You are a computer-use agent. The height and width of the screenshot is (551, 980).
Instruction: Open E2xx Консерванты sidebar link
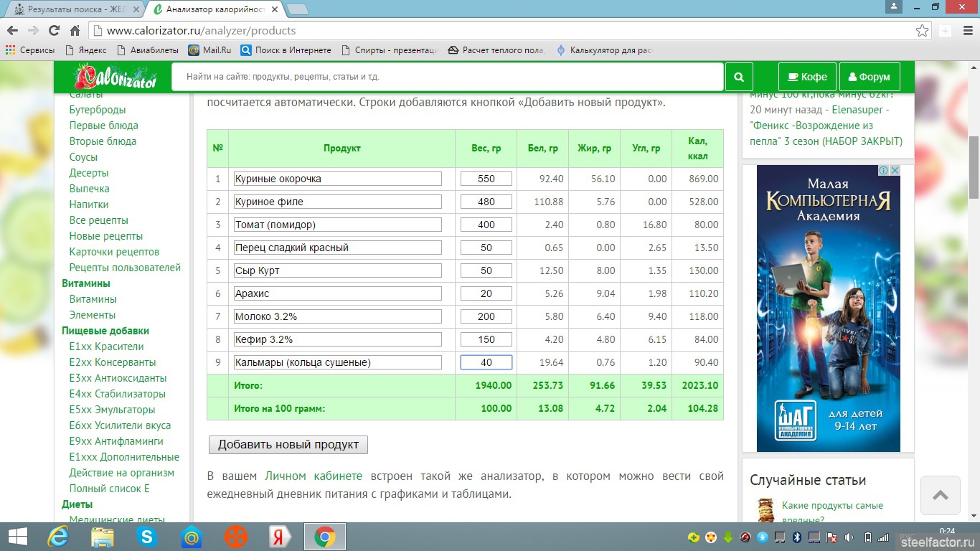pos(113,362)
